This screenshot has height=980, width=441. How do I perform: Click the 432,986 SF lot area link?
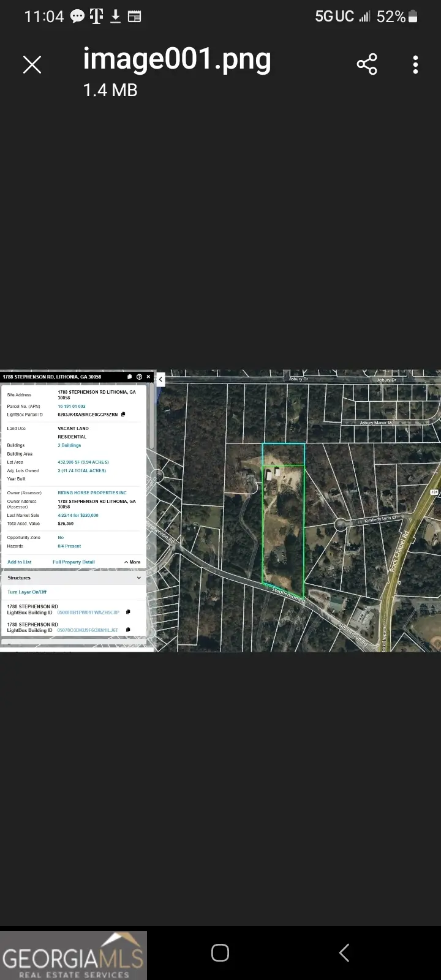[83, 462]
